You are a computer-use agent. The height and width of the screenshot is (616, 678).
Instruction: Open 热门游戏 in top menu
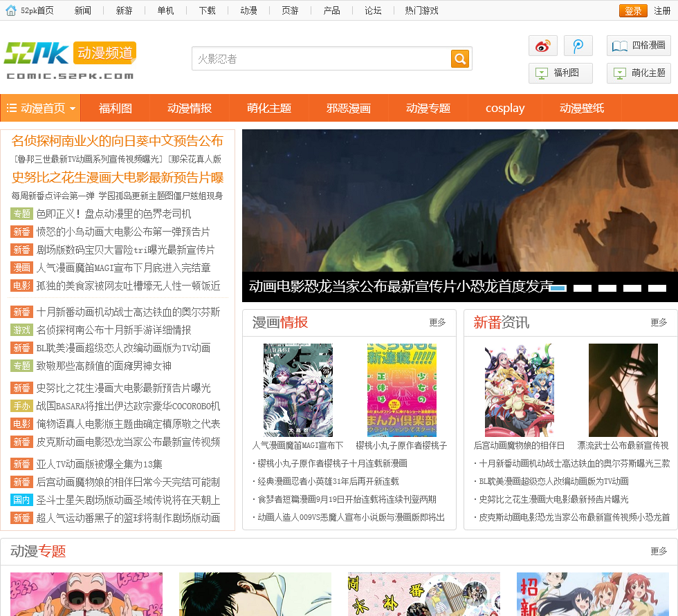(x=421, y=10)
